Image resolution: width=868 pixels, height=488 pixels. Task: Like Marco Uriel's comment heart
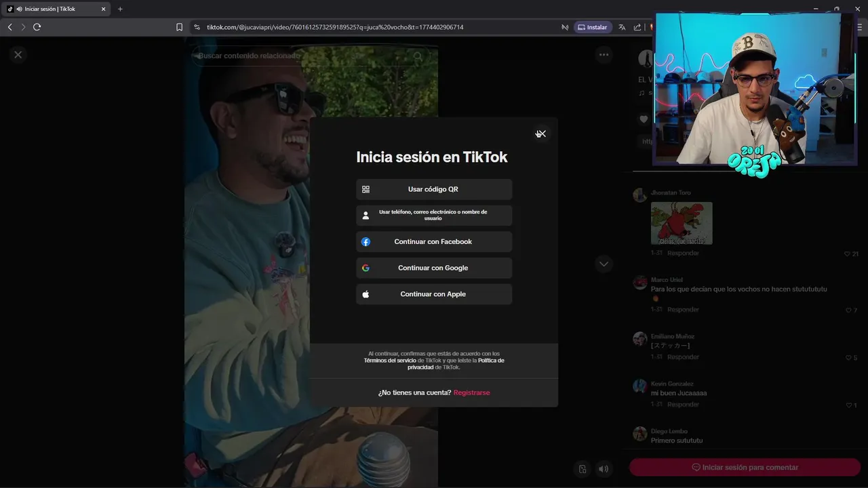click(x=847, y=310)
